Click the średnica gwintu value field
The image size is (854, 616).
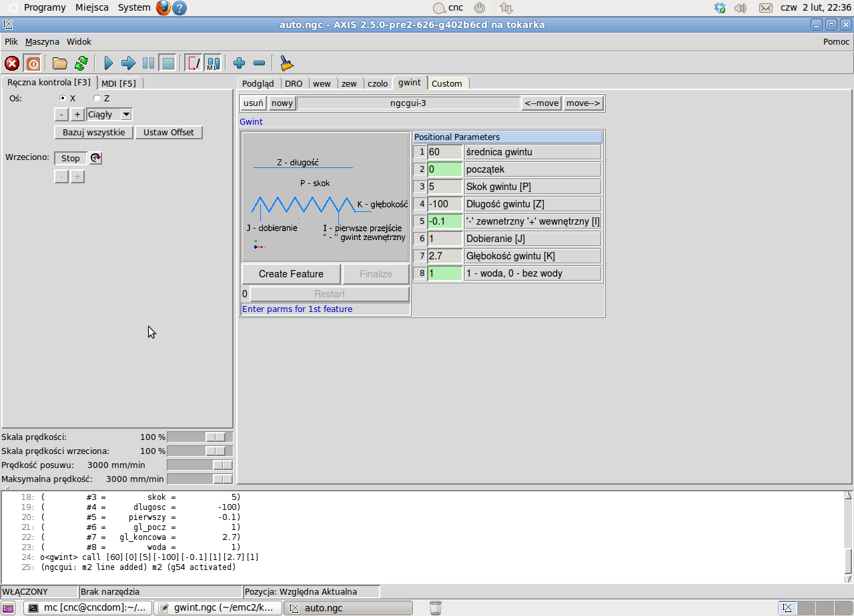444,152
